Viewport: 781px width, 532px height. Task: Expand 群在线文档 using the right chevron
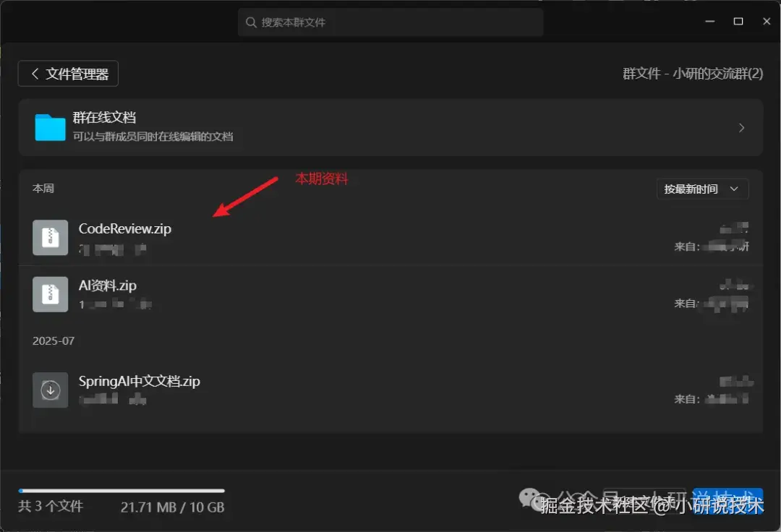[742, 128]
